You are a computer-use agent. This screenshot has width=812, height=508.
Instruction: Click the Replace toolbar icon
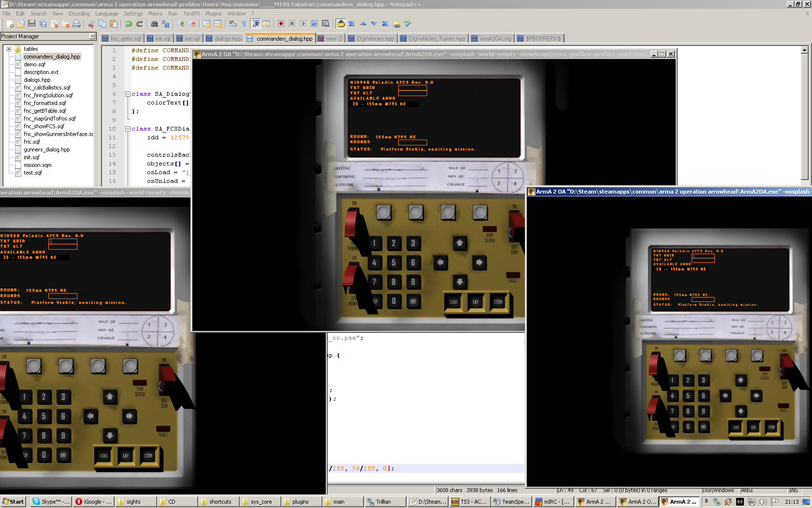165,24
